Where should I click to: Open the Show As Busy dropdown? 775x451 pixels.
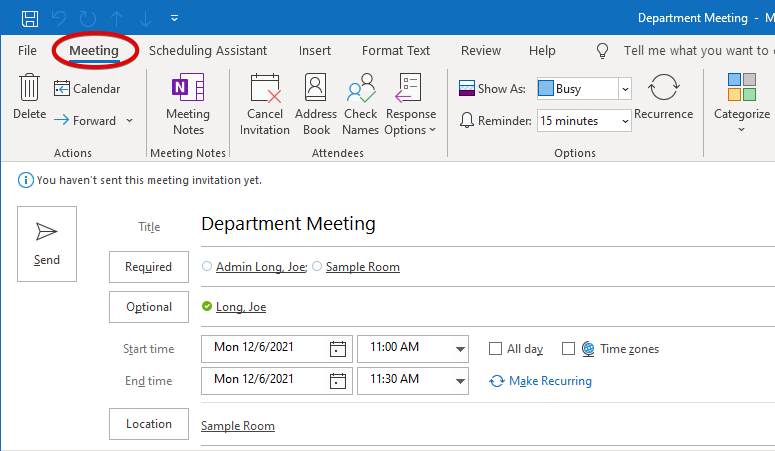pyautogui.click(x=625, y=89)
